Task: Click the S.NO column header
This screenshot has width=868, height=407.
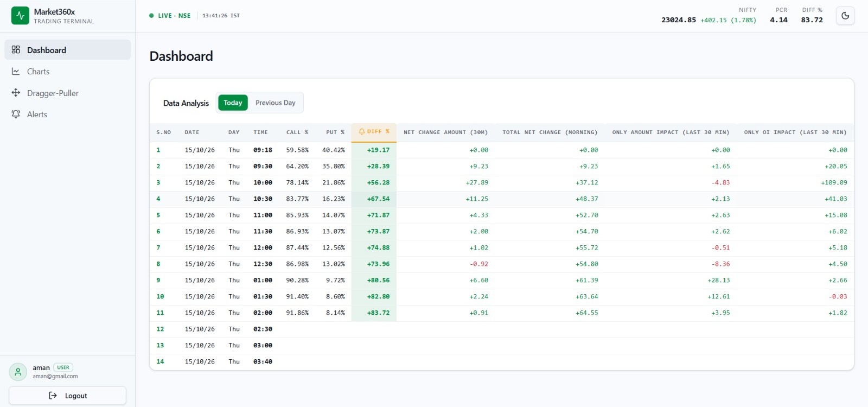Action: point(163,132)
